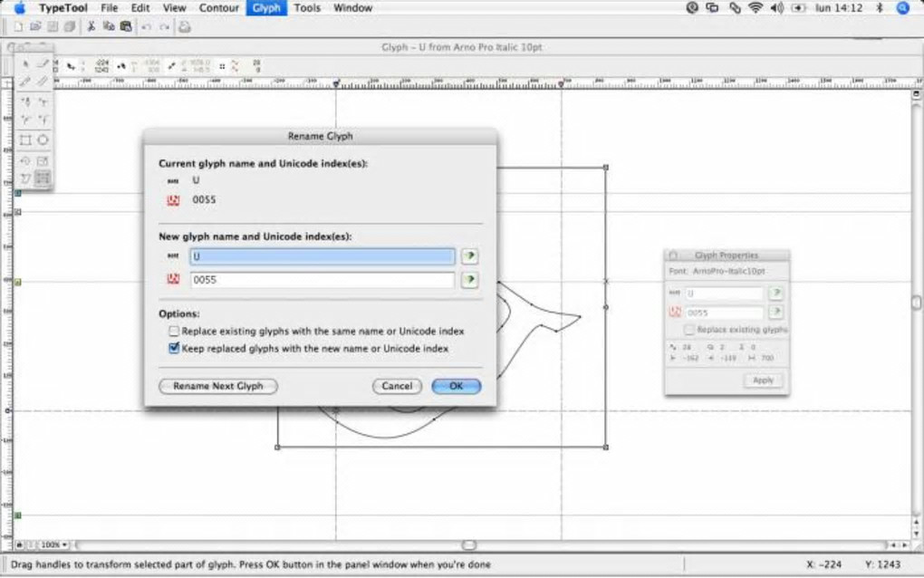Click the vertical scrollbar thumb

click(917, 303)
